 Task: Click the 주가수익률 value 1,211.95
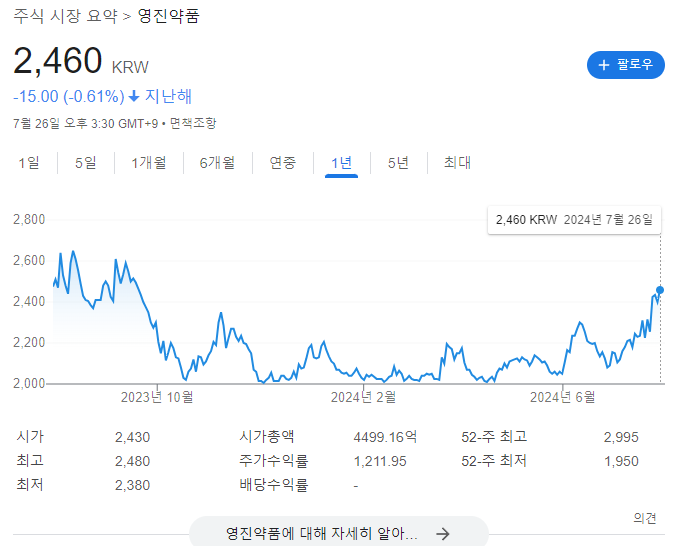380,461
